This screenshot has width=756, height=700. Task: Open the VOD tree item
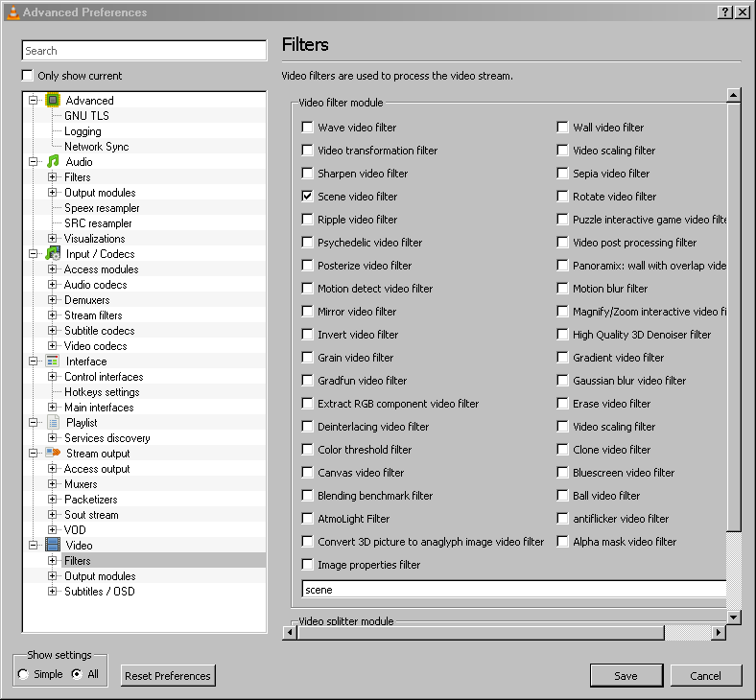pyautogui.click(x=75, y=530)
